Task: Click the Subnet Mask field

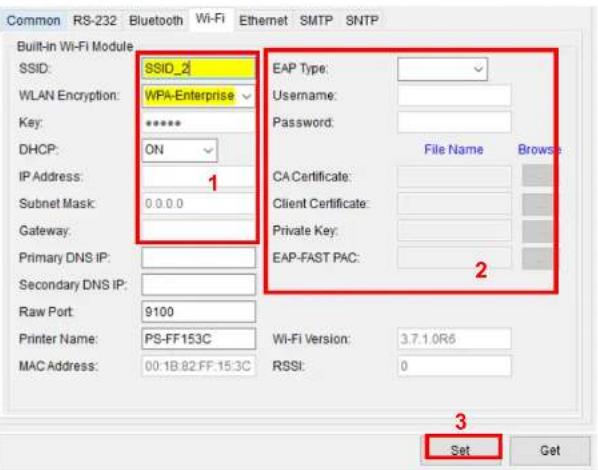Action: (198, 204)
